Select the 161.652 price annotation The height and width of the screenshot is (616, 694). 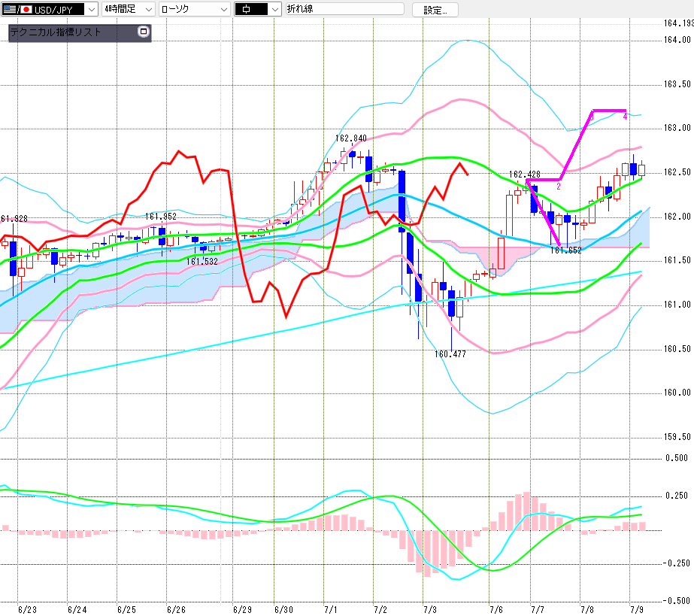(566, 250)
